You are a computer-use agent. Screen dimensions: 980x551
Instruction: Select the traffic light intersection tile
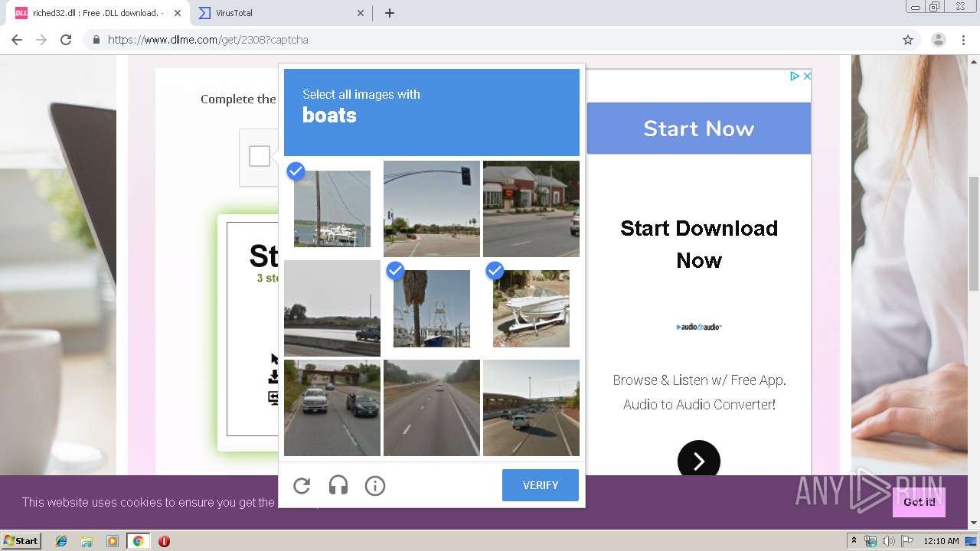click(x=432, y=208)
